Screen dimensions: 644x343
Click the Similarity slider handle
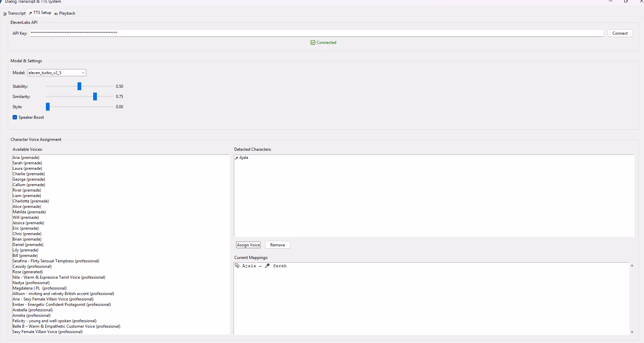95,97
